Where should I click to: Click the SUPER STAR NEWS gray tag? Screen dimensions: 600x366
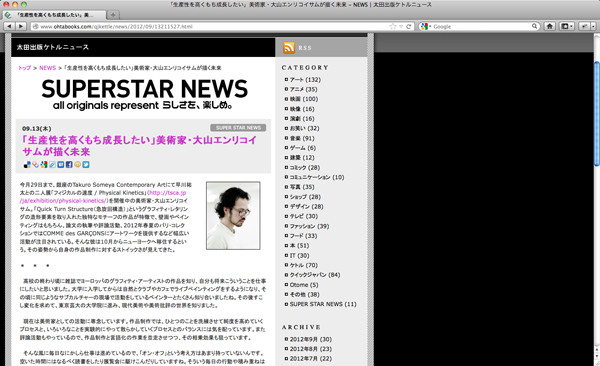(x=238, y=127)
